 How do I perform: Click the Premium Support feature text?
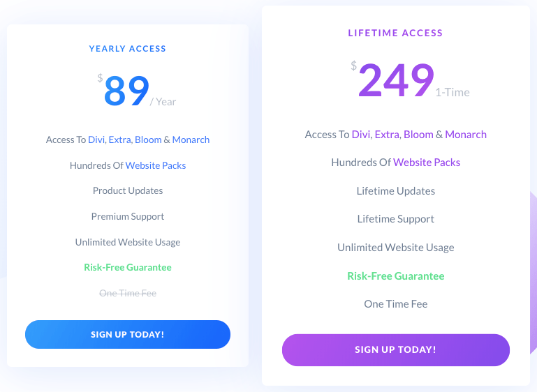coord(128,216)
